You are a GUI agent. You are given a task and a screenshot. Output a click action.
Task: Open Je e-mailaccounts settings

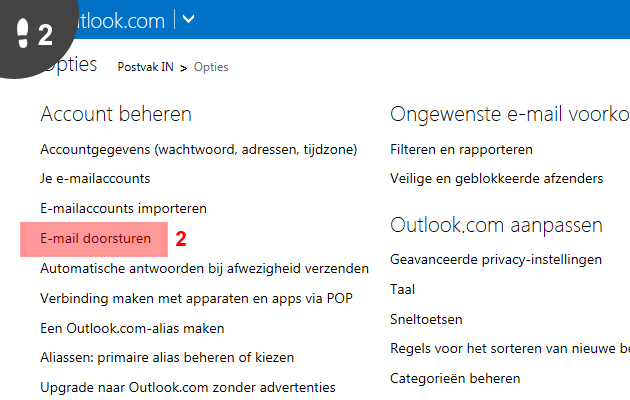tap(95, 179)
